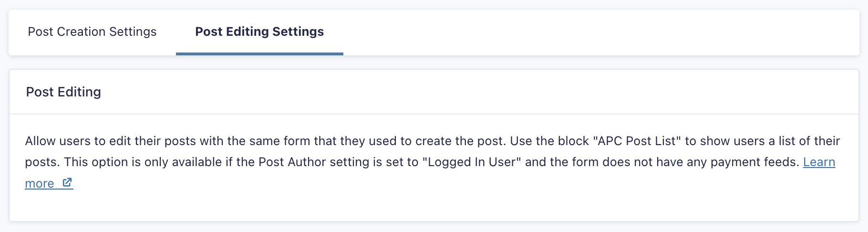Open the "Learn more" documentation link
Viewport: 868px width, 232px height.
[x=819, y=162]
